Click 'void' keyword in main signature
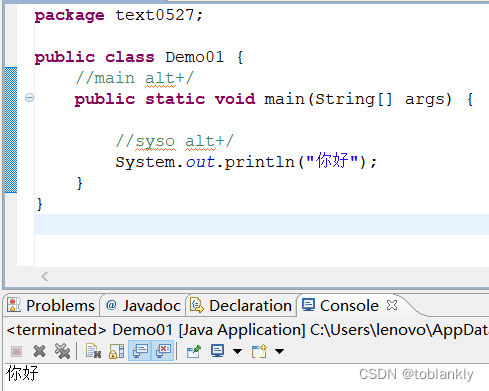 235,99
